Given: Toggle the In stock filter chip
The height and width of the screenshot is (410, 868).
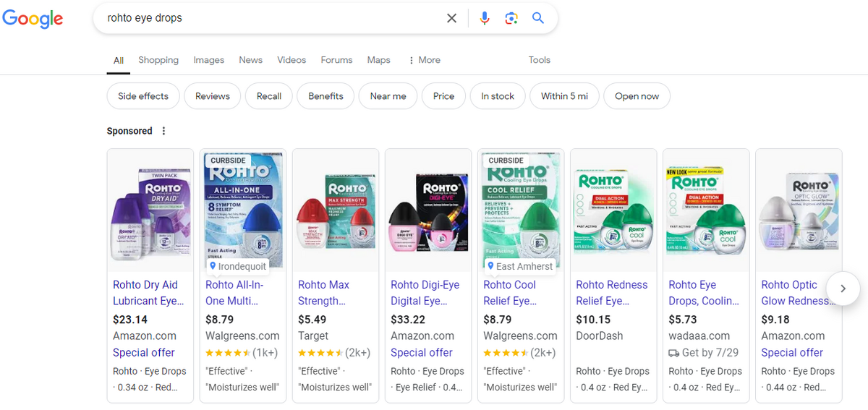Looking at the screenshot, I should click(498, 96).
